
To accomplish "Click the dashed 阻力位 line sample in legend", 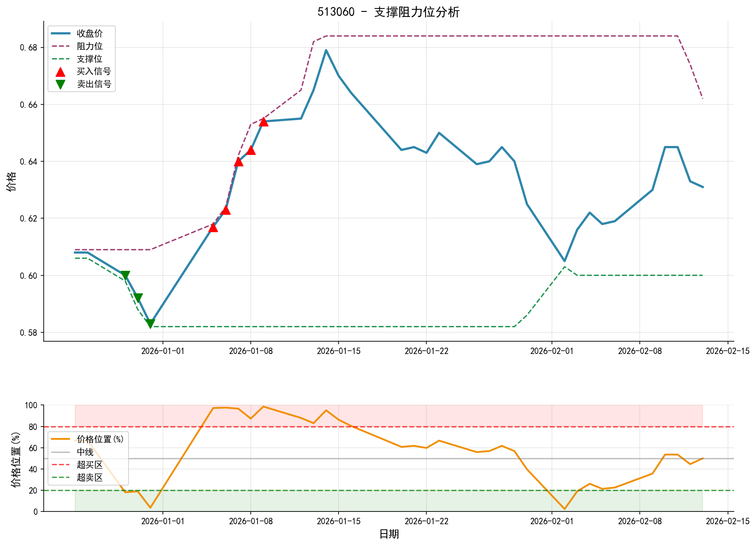I will (x=60, y=45).
